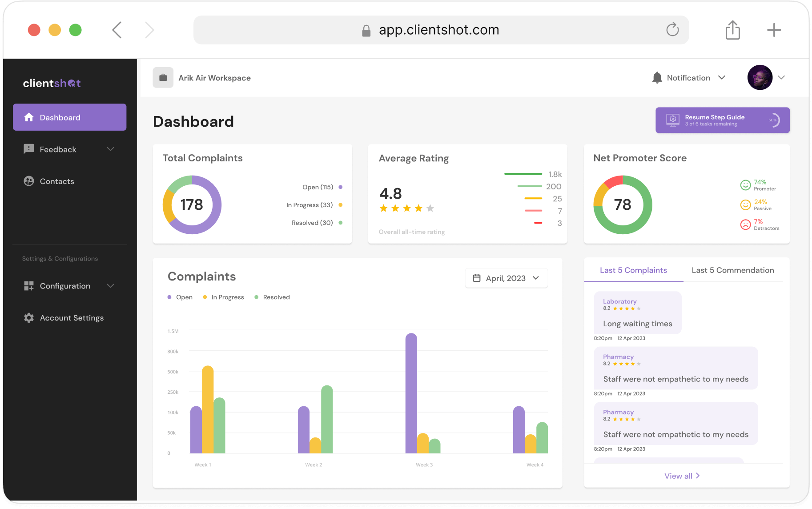The height and width of the screenshot is (509, 812).
Task: Click the View all link
Action: pyautogui.click(x=682, y=476)
